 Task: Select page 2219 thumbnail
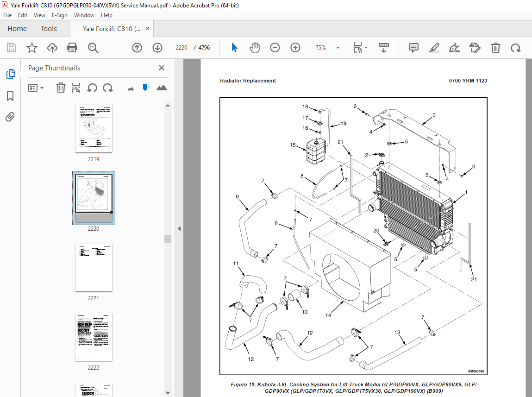click(94, 129)
